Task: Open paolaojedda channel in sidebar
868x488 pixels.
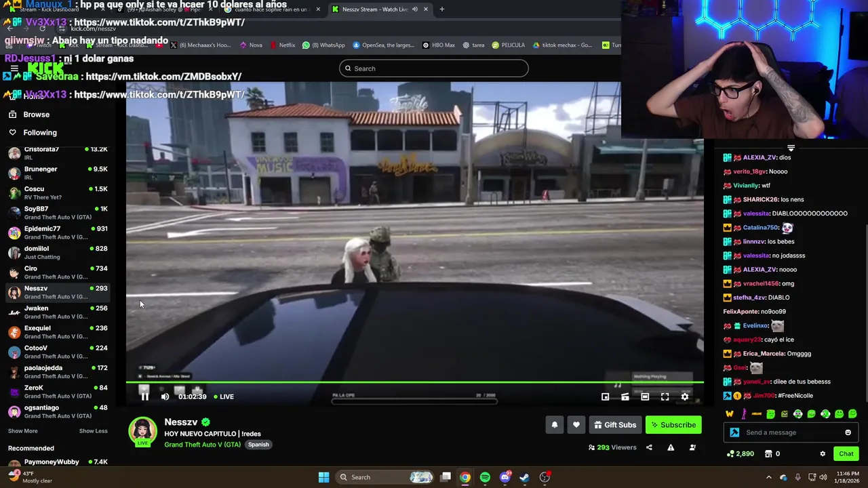Action: click(x=58, y=372)
